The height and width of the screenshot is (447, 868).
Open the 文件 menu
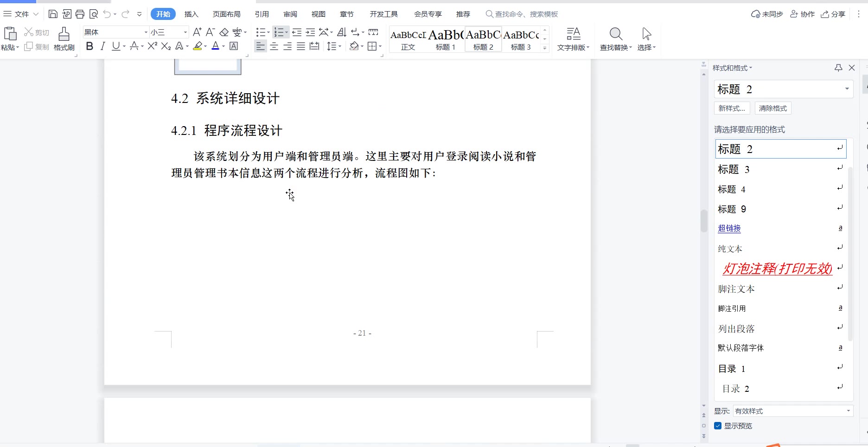pyautogui.click(x=21, y=14)
